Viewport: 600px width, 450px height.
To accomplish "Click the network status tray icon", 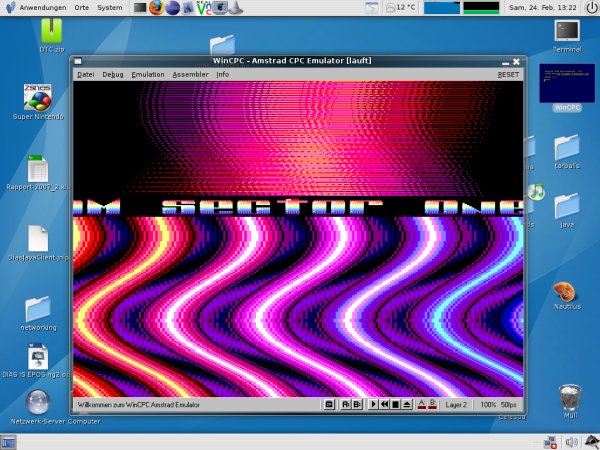I will [x=550, y=443].
